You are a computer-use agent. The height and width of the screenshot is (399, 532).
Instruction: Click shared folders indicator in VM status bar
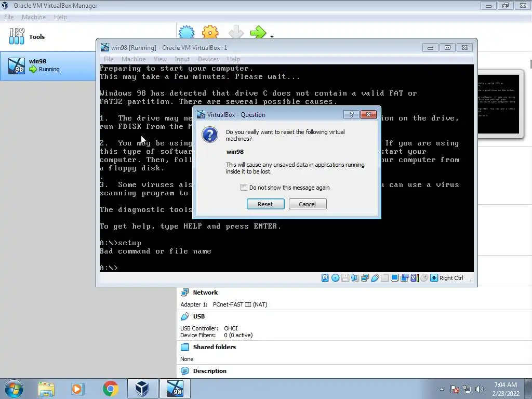tap(385, 278)
